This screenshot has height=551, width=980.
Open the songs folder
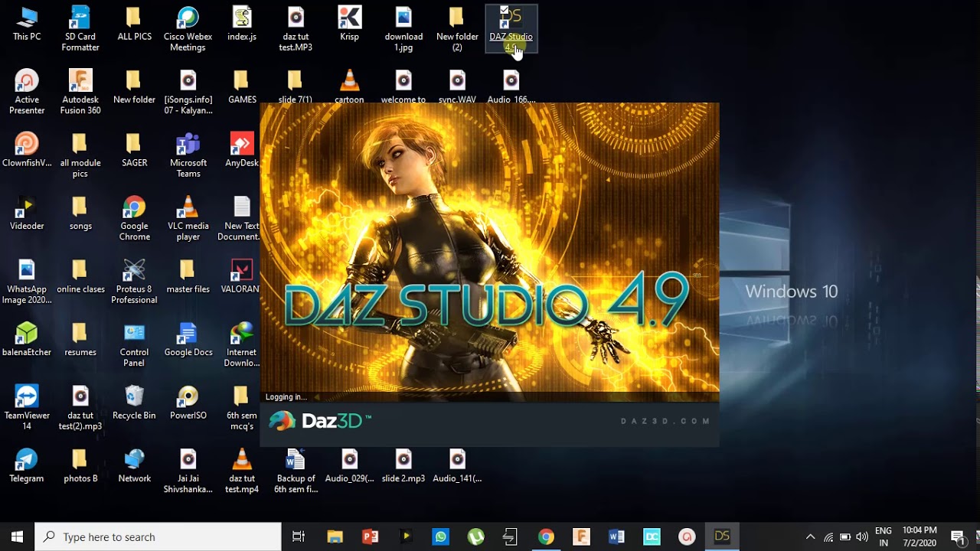80,213
